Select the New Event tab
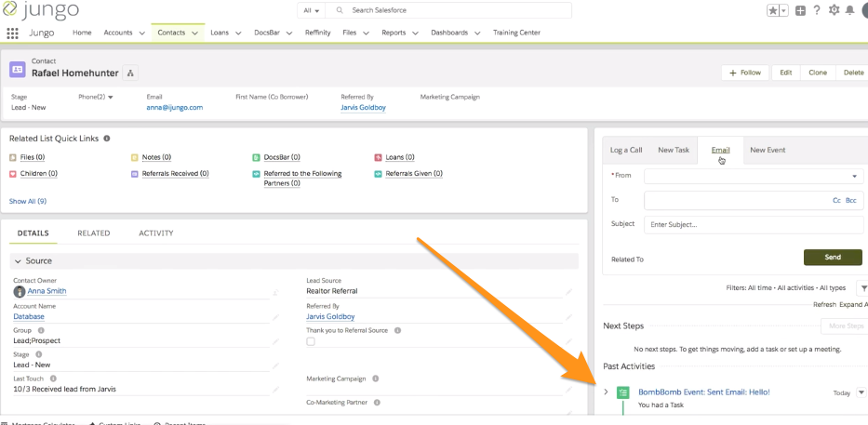Screen dimensions: 868x425 [768, 150]
